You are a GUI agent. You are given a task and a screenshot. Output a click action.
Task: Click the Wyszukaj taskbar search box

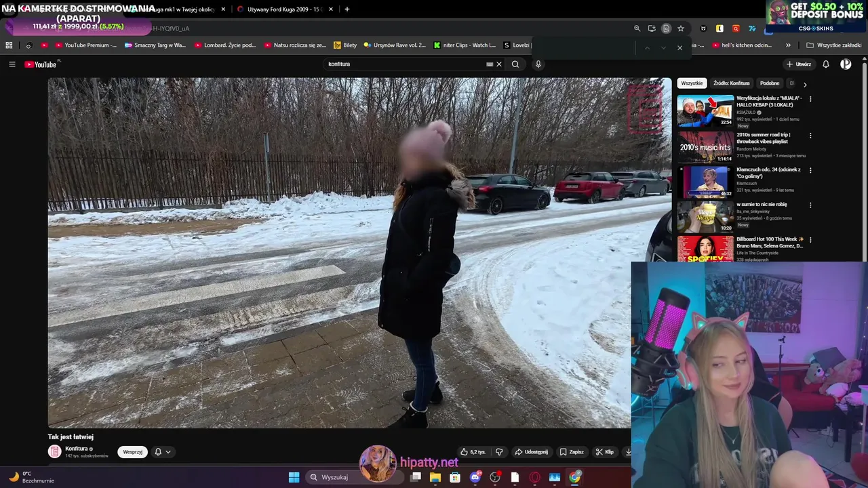pos(355,477)
